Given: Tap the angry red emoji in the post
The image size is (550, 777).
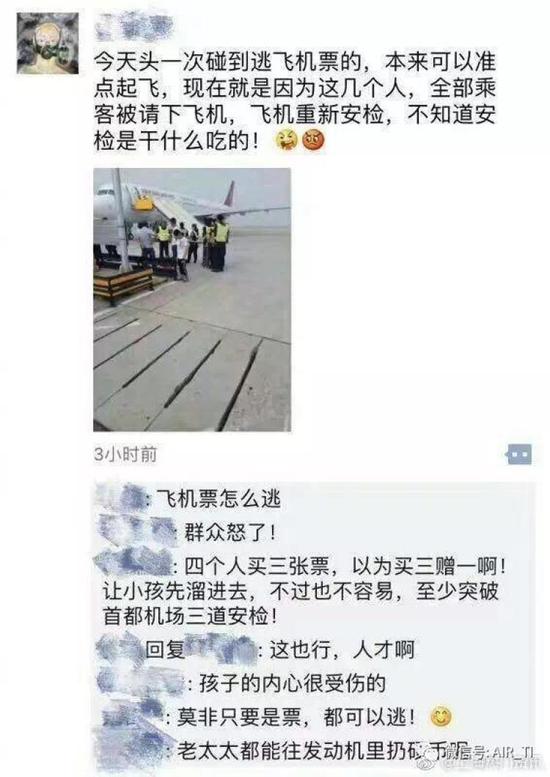Looking at the screenshot, I should 314,140.
